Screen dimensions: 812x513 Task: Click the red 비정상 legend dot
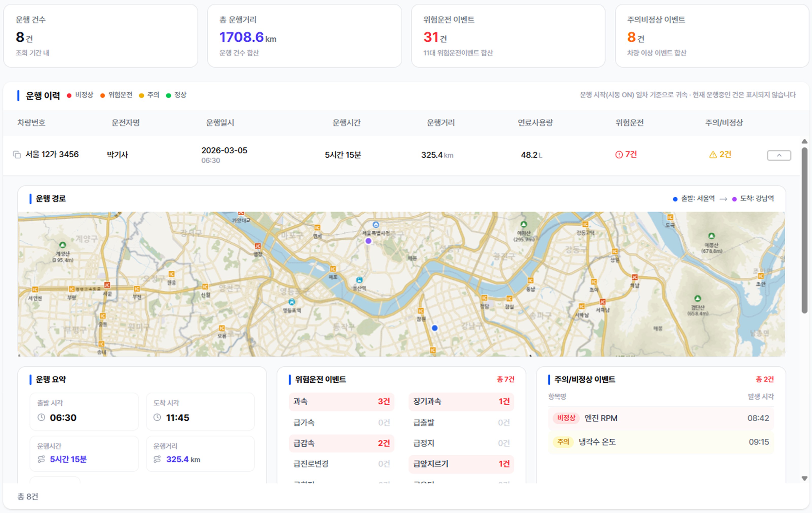pyautogui.click(x=69, y=95)
